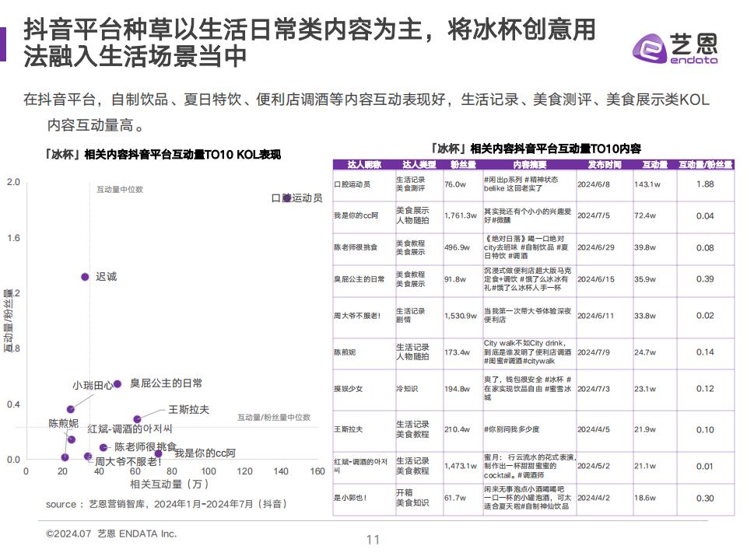Image resolution: width=747 pixels, height=560 pixels.
Task: Click 口腔运动员 name cell in the table
Action: 352,184
